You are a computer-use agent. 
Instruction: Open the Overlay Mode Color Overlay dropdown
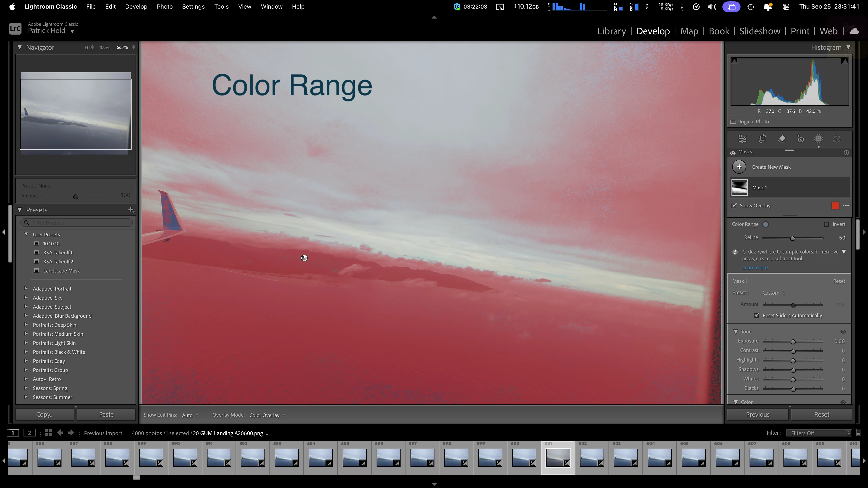tap(267, 415)
